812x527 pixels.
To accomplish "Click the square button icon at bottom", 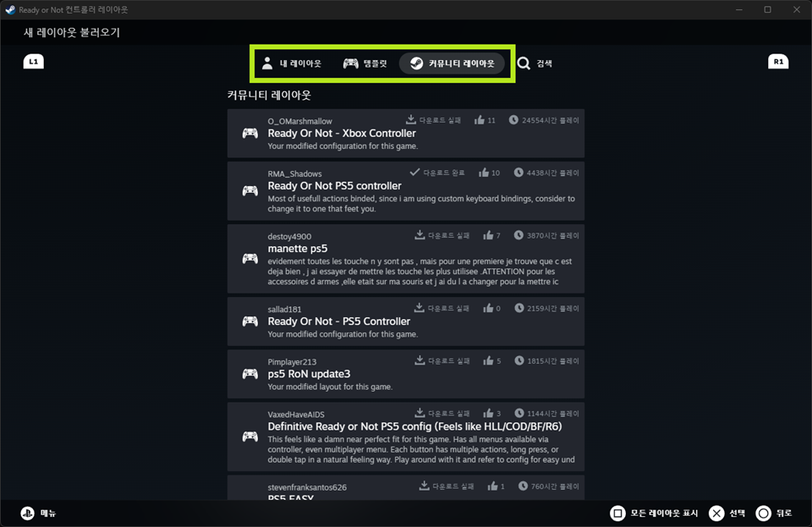I will pyautogui.click(x=617, y=513).
